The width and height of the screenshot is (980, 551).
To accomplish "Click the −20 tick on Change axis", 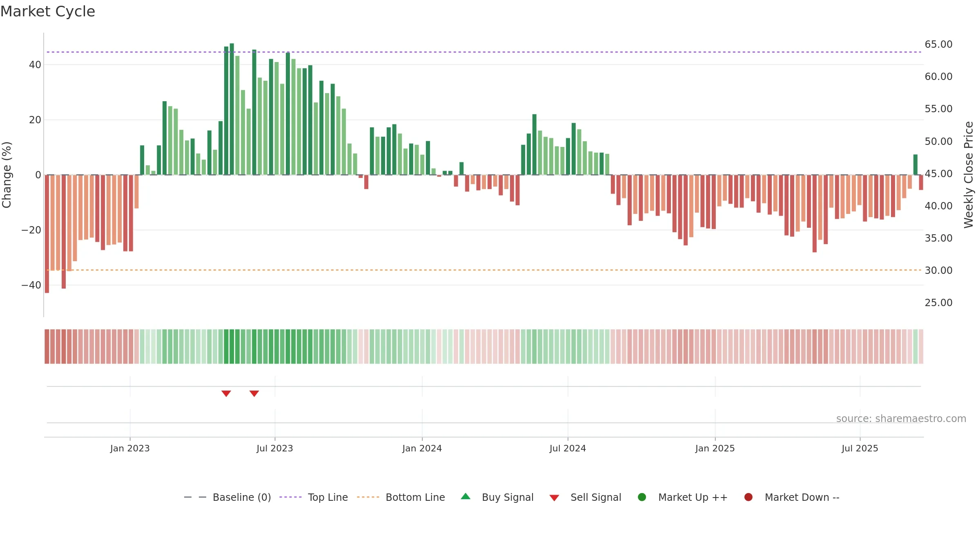I will 31,230.
